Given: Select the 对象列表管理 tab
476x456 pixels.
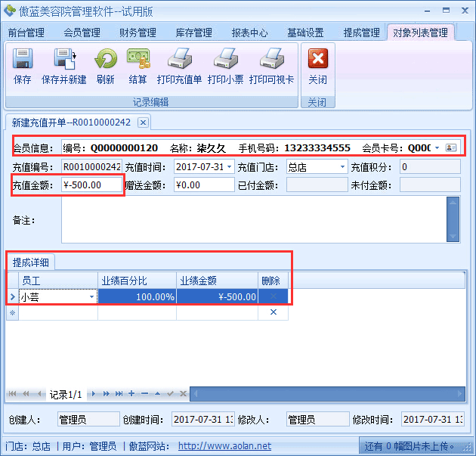Looking at the screenshot, I should coord(420,33).
